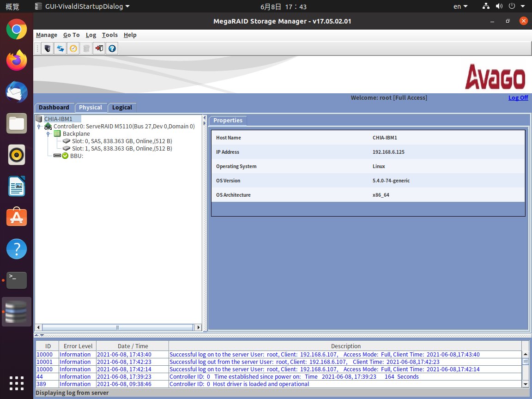The width and height of the screenshot is (532, 399).
Task: Select the Slot 1 SAS drive
Action: 122,148
